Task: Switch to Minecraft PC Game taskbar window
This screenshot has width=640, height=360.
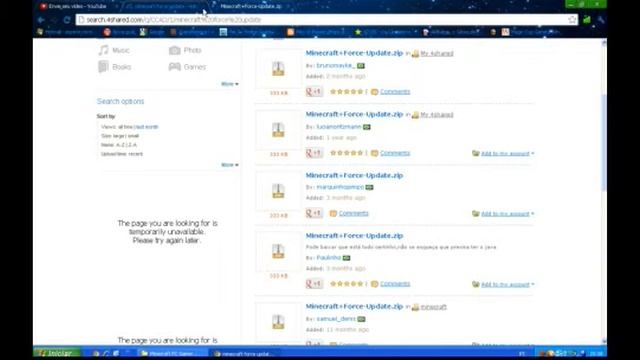Action: [x=171, y=353]
